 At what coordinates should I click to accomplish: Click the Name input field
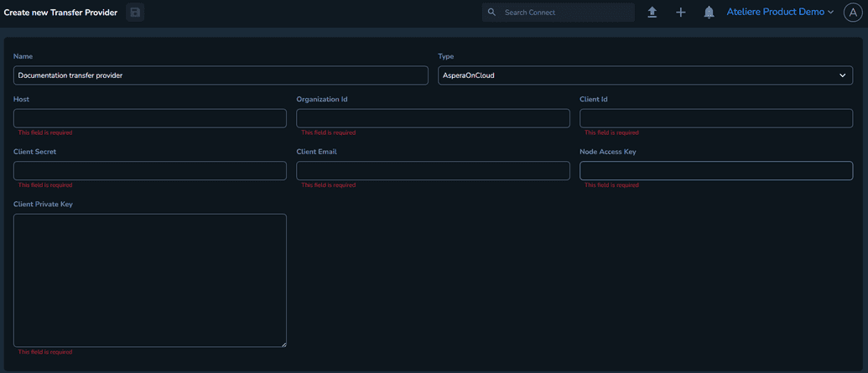221,75
